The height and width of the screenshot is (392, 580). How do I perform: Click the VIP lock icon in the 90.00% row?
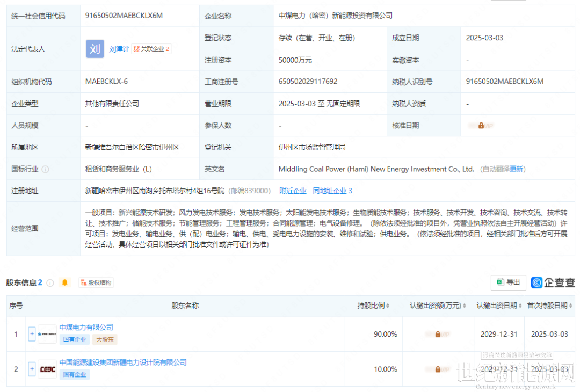click(x=438, y=335)
